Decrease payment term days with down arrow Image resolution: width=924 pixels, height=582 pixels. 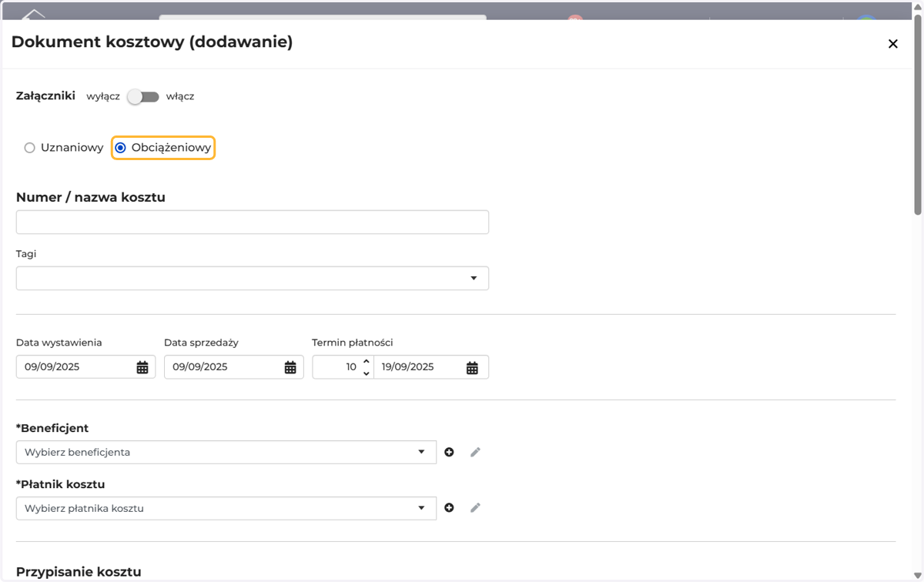click(x=367, y=373)
